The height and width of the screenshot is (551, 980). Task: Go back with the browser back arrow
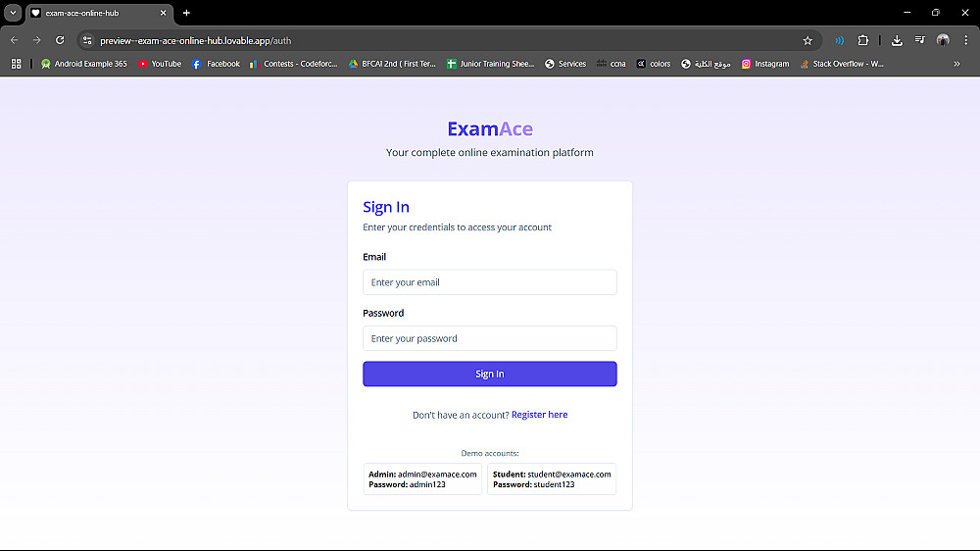point(15,40)
